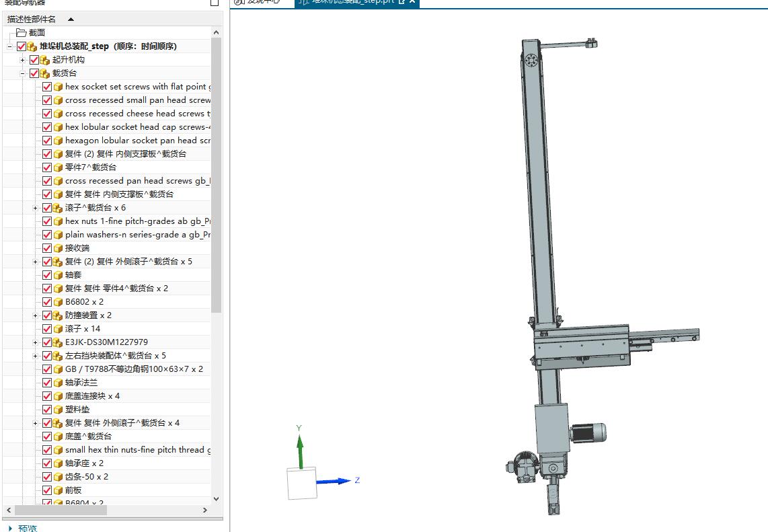Click the left arrow of the horizontal scrollbar
This screenshot has height=532, width=768.
click(x=8, y=510)
